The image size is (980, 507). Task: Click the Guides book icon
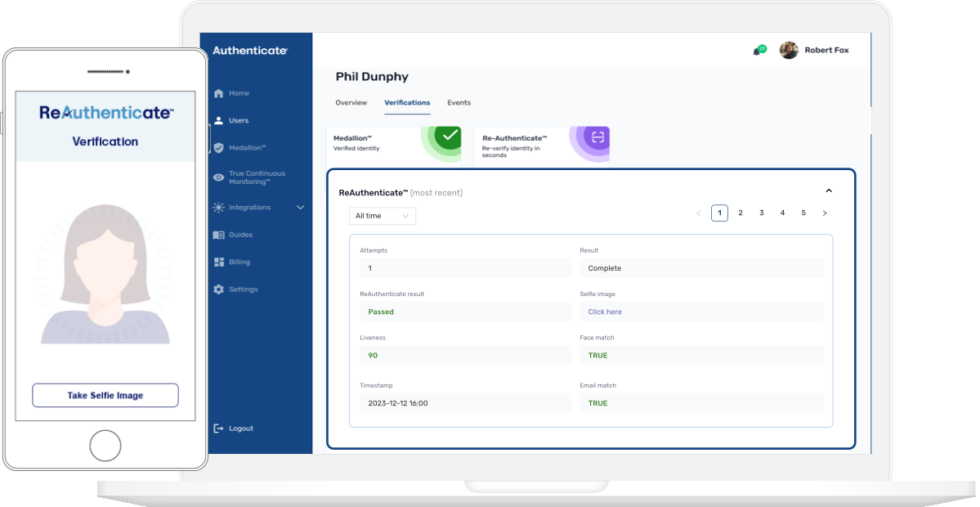218,235
